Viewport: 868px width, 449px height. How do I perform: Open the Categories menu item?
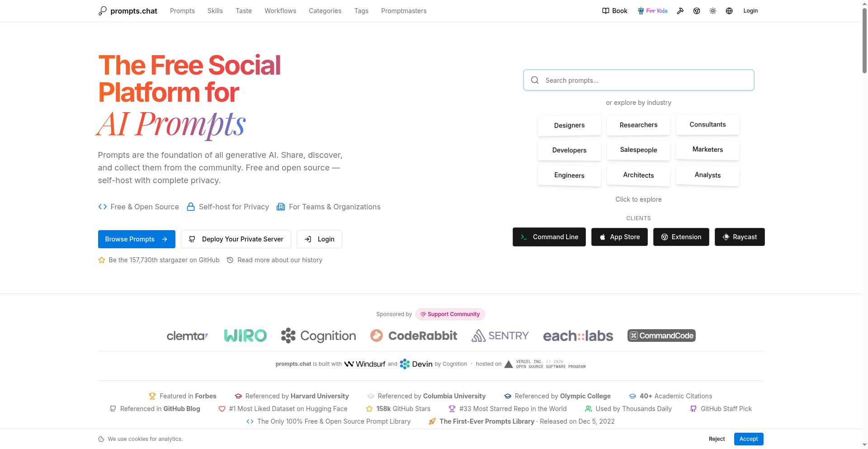325,11
